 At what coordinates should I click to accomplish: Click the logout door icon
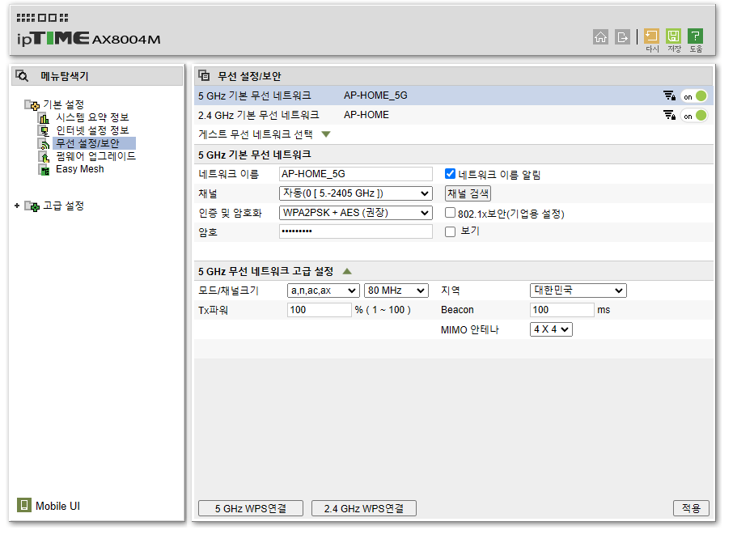(x=622, y=36)
